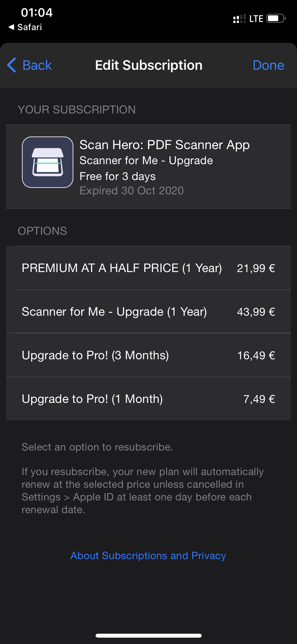Tap the Scan Hero app icon
This screenshot has height=644, width=297.
pyautogui.click(x=48, y=162)
